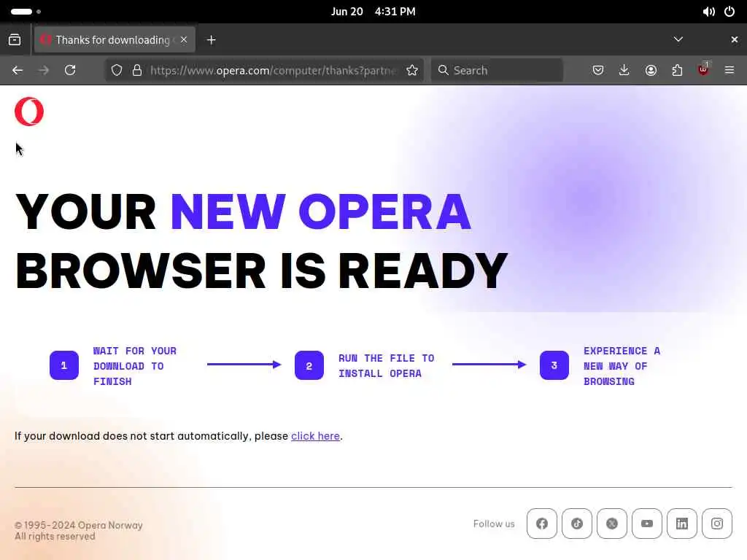View site security padlock details
This screenshot has width=747, height=560.
click(x=137, y=71)
